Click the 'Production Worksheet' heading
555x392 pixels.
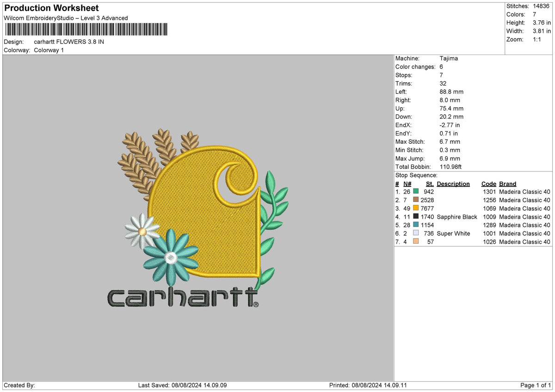pyautogui.click(x=51, y=8)
